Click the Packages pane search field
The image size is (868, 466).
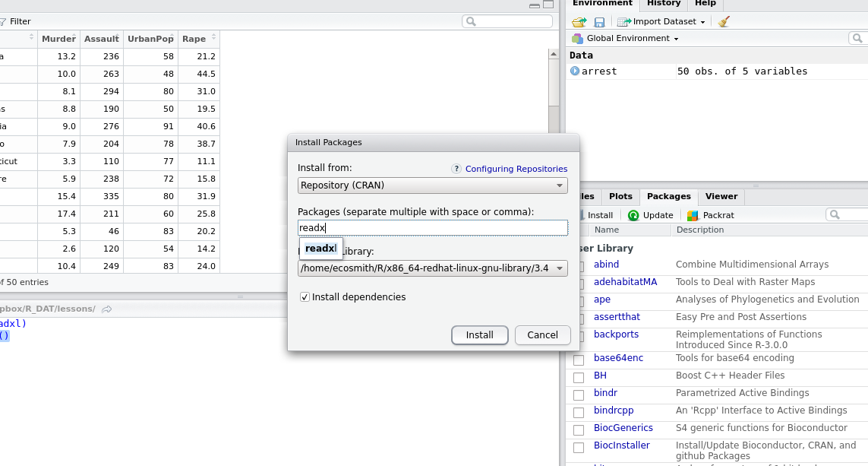pyautogui.click(x=847, y=215)
